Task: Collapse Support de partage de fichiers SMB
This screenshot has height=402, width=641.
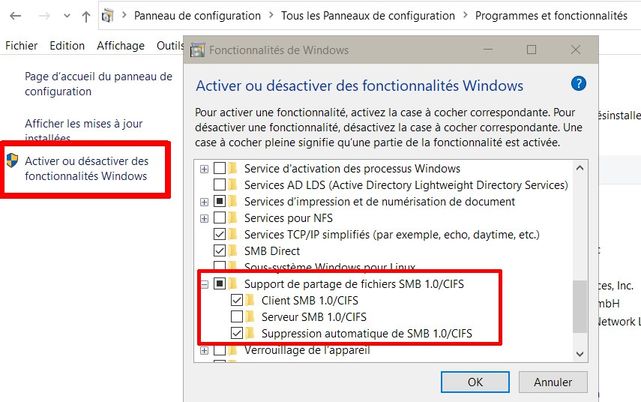Action: coord(204,284)
